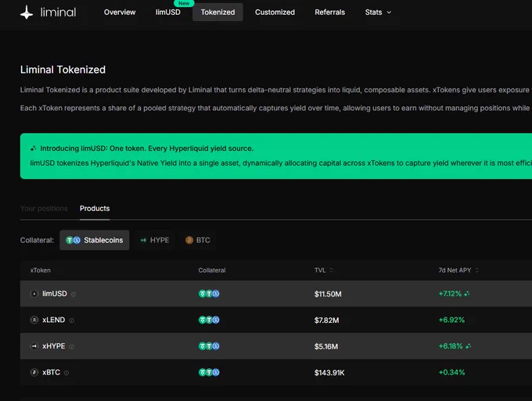Click collateral icons in xBTC row
Image resolution: width=532 pixels, height=401 pixels.
coord(209,372)
